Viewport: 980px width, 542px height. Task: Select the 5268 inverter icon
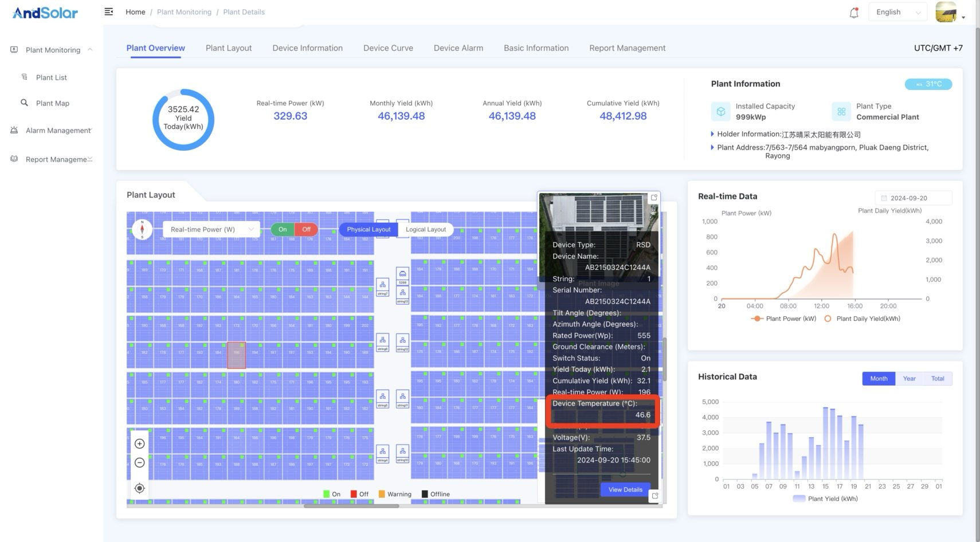[403, 276]
